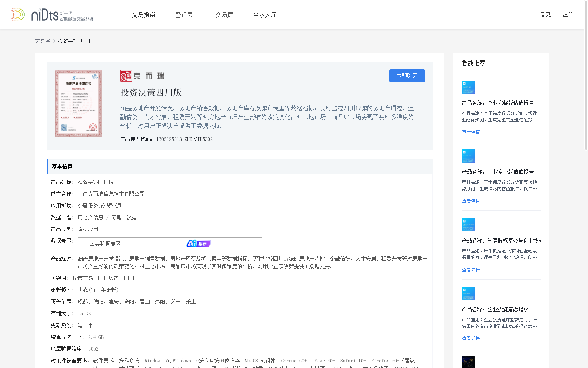Click 查看详情 for 企业投资意愿指数
The height and width of the screenshot is (368, 588).
pyautogui.click(x=471, y=339)
